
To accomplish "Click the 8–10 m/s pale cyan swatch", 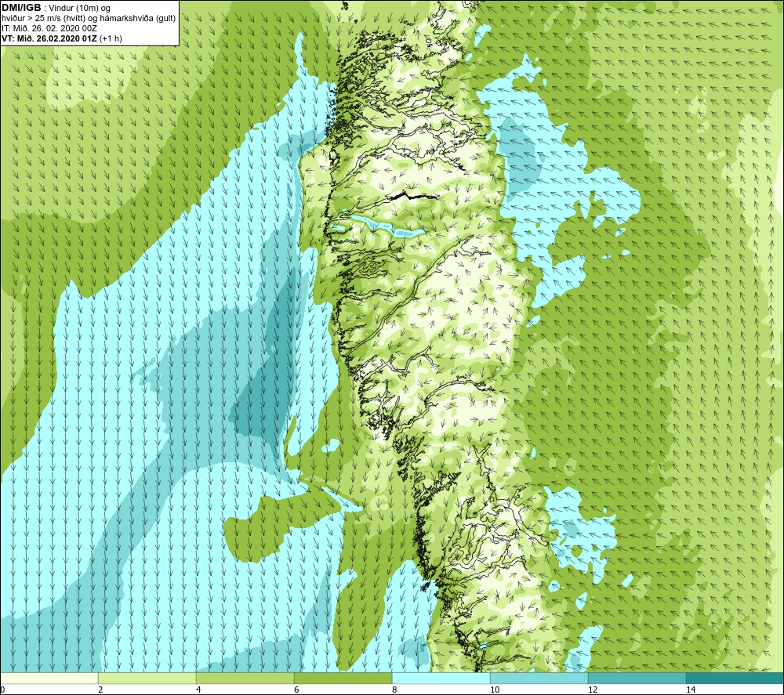I will point(441,679).
